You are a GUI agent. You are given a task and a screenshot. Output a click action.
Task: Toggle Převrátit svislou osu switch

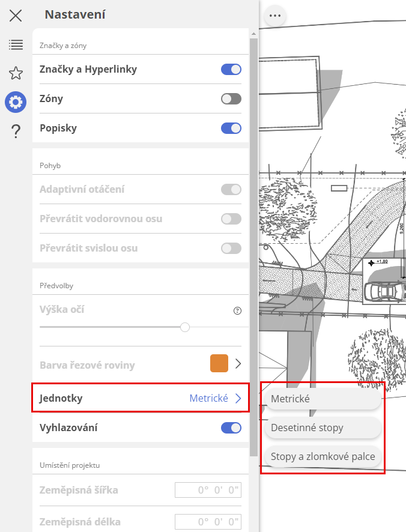point(231,249)
